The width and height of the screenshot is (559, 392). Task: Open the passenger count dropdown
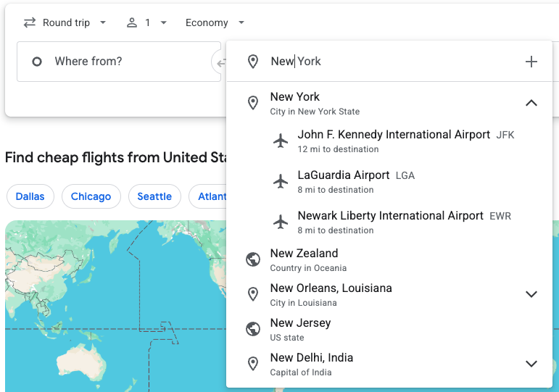coord(146,22)
